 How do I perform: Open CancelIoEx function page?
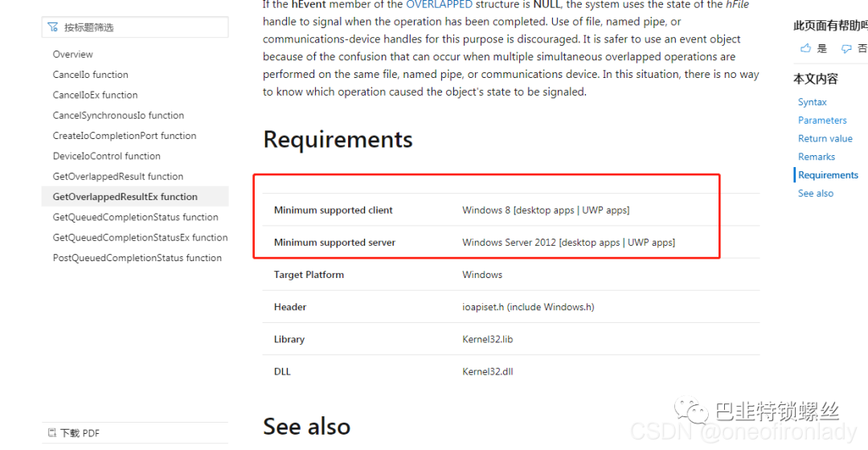point(95,95)
